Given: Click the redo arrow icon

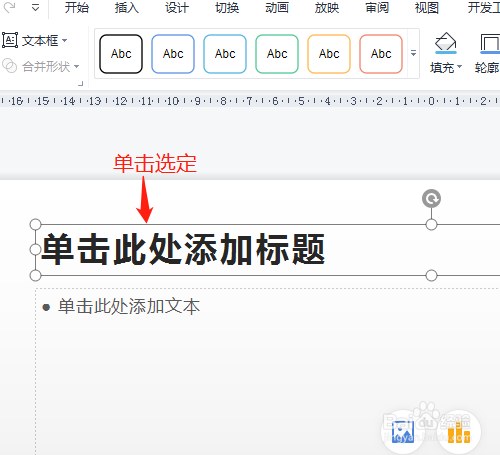Looking at the screenshot, I should pyautogui.click(x=9, y=7).
